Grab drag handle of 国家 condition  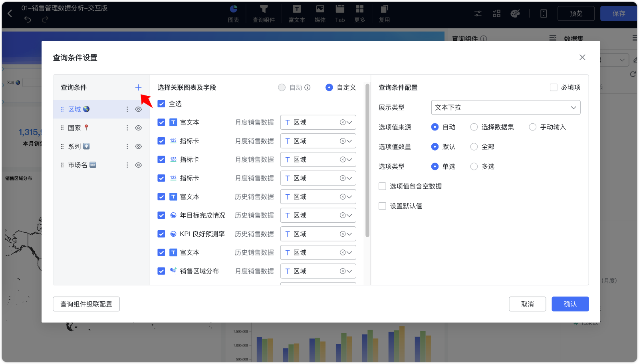62,128
